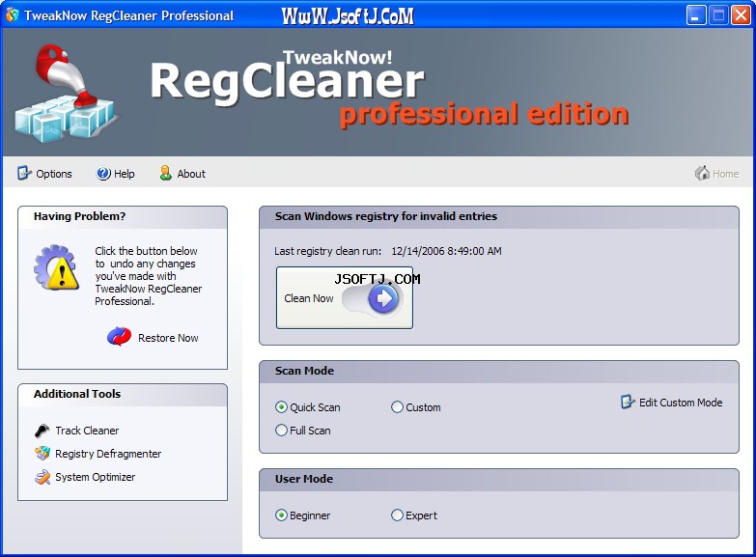Click the Restore Now red-blue arrows icon

[119, 337]
